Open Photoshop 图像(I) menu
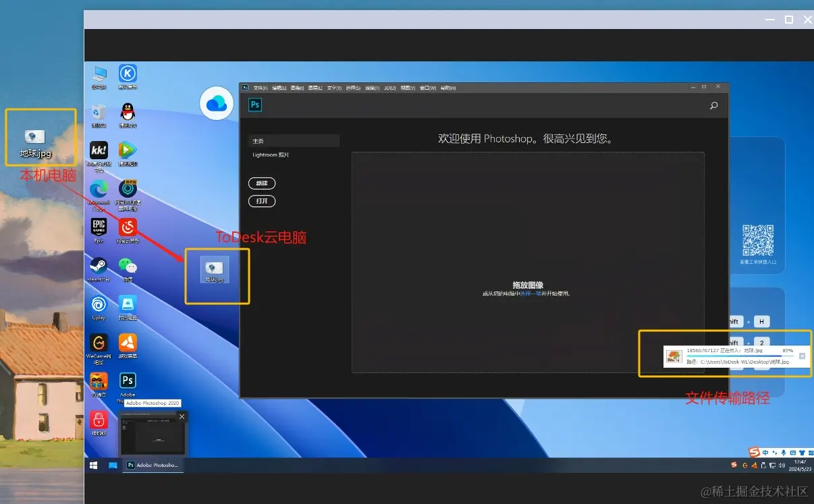814x504 pixels. [x=297, y=88]
